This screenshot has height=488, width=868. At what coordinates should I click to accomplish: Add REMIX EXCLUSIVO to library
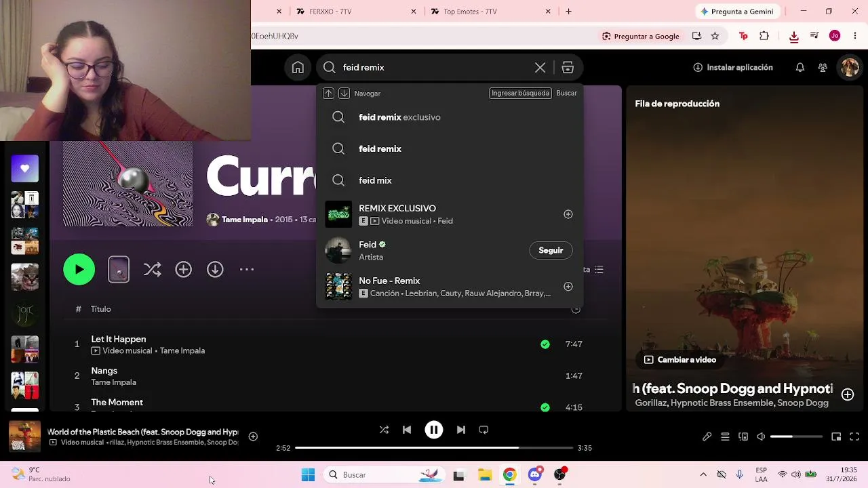[568, 214]
